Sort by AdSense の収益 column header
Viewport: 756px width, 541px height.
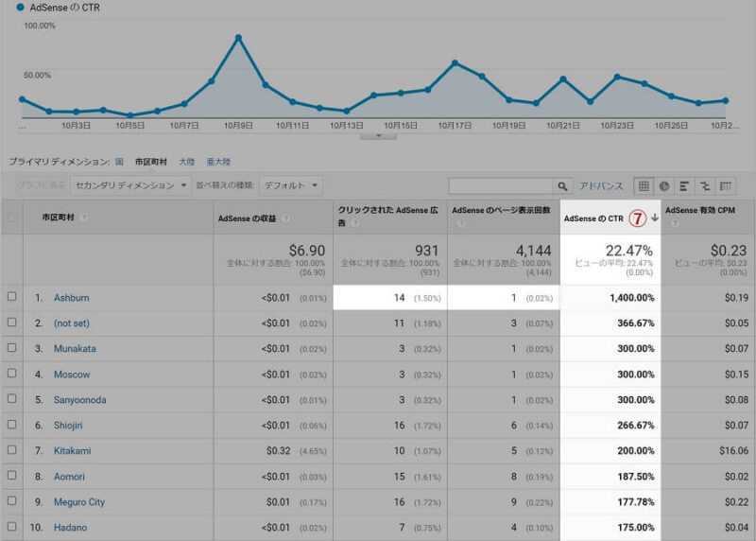[247, 218]
